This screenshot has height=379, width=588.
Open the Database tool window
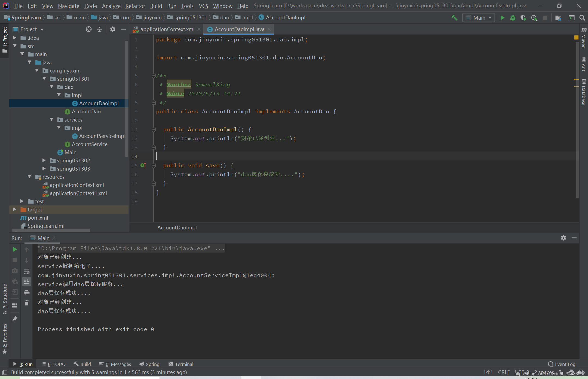[x=584, y=92]
